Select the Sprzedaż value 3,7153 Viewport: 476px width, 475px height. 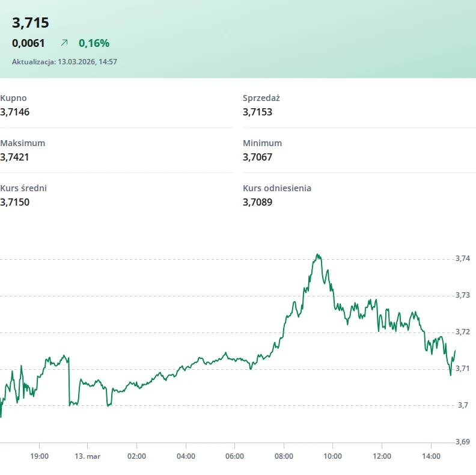(x=258, y=112)
